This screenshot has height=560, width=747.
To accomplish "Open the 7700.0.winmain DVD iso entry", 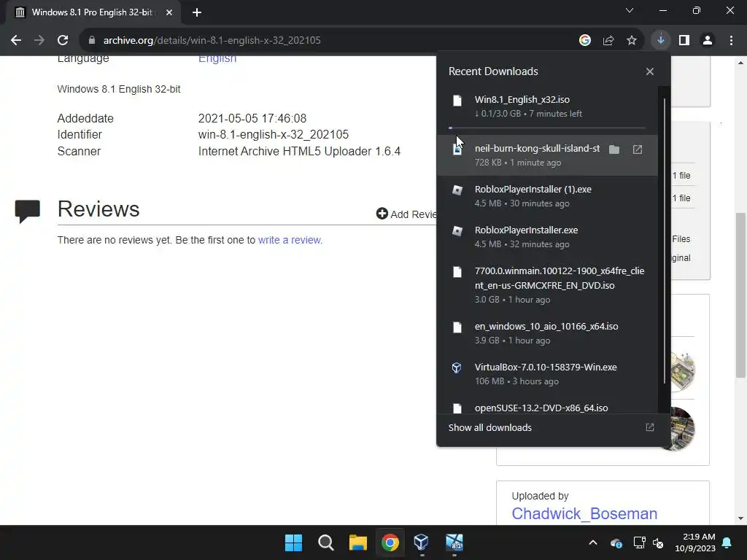I will coord(547,285).
